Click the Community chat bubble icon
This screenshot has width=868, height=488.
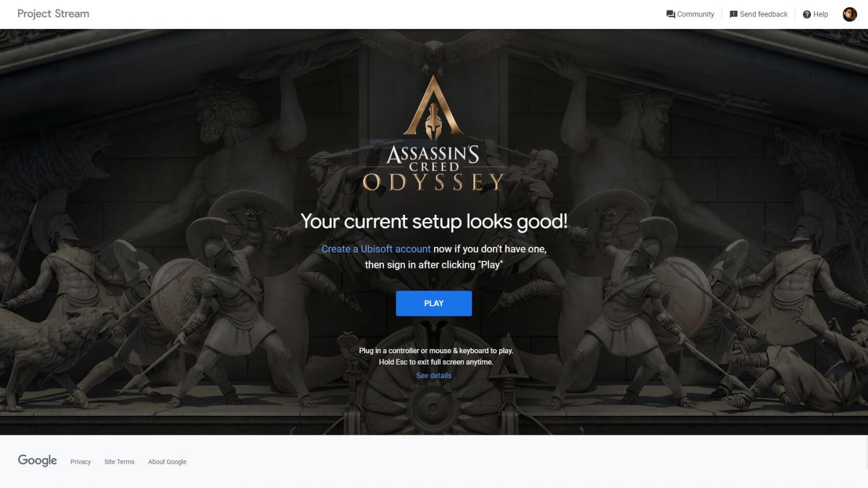tap(671, 14)
